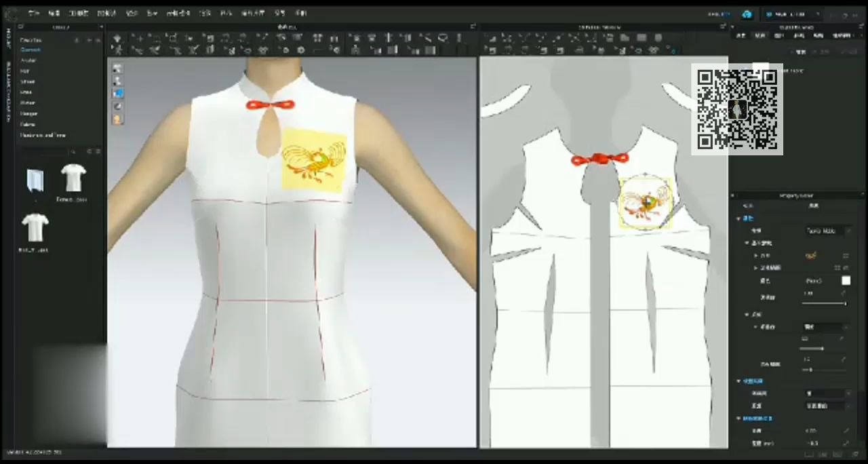868x464 pixels.
Task: Click the white color swatch in the Property Editor
Action: [x=846, y=280]
